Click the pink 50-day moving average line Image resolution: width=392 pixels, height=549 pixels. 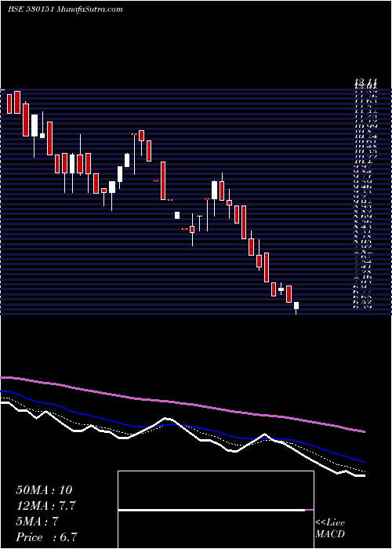(182, 403)
